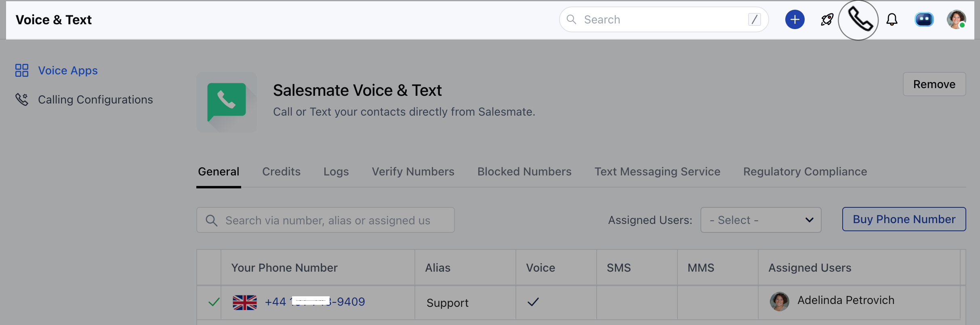Go to the Regulatory Compliance tab
Image resolution: width=980 pixels, height=325 pixels.
[x=805, y=172]
